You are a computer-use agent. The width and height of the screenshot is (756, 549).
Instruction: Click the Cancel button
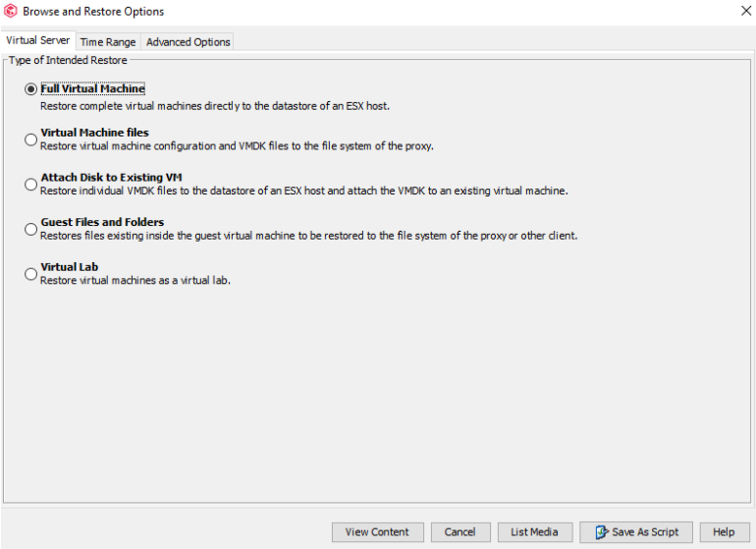pos(459,532)
